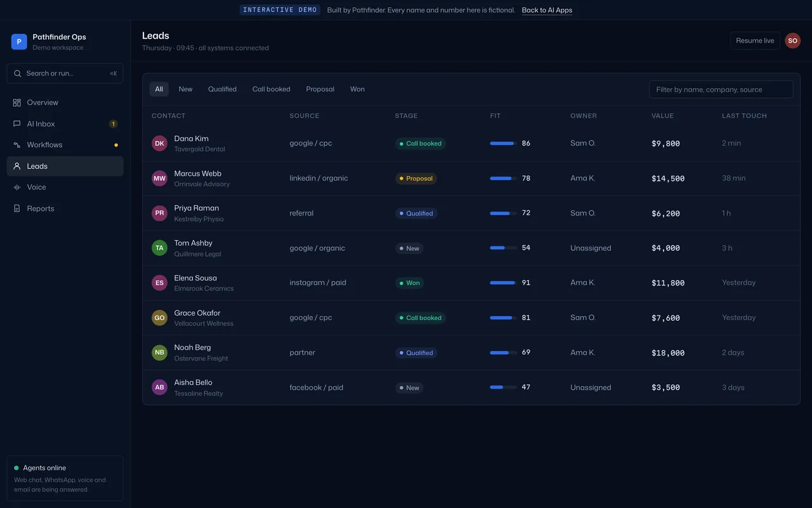
Task: Click Dana Kim's Call booked stage badge
Action: [420, 144]
